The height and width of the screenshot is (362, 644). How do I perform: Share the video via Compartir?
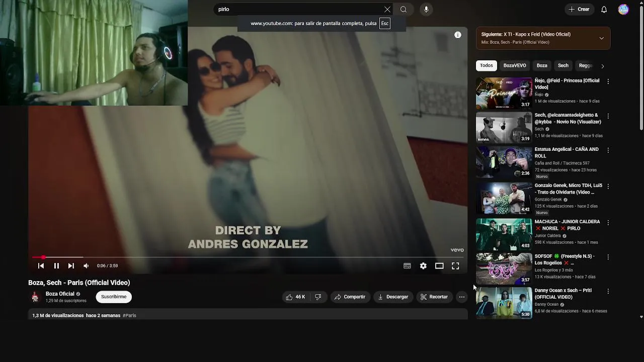[x=350, y=297]
